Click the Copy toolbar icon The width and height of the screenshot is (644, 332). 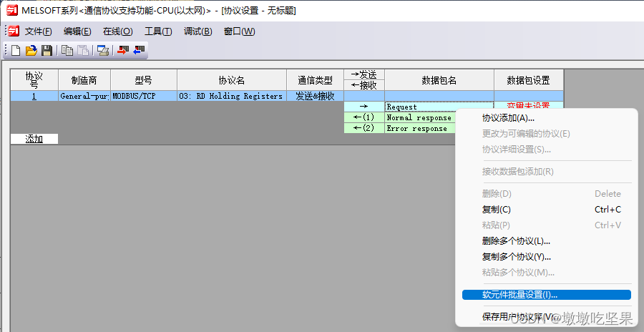tap(67, 51)
